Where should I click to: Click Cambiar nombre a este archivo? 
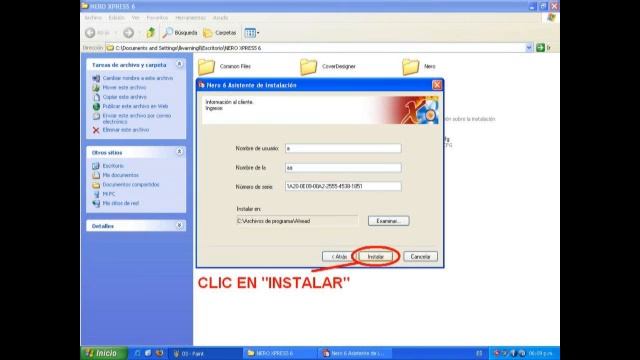tap(138, 78)
